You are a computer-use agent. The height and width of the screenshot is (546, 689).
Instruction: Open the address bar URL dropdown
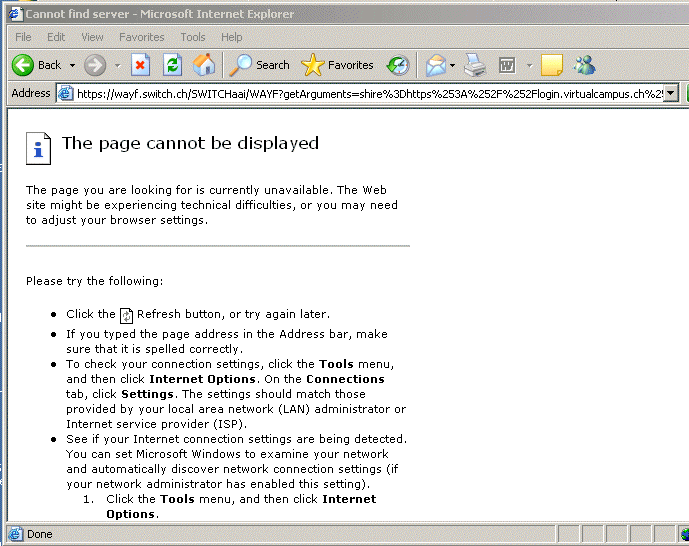670,93
